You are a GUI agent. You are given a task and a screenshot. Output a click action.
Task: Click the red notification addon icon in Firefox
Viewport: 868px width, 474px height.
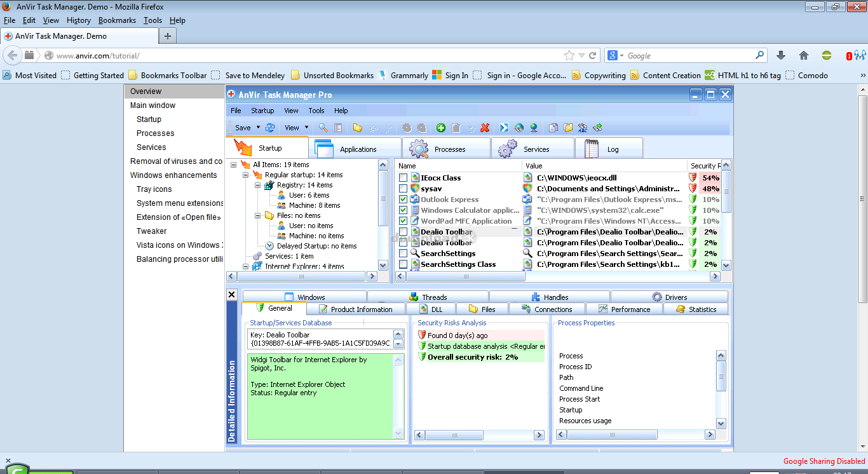(849, 56)
